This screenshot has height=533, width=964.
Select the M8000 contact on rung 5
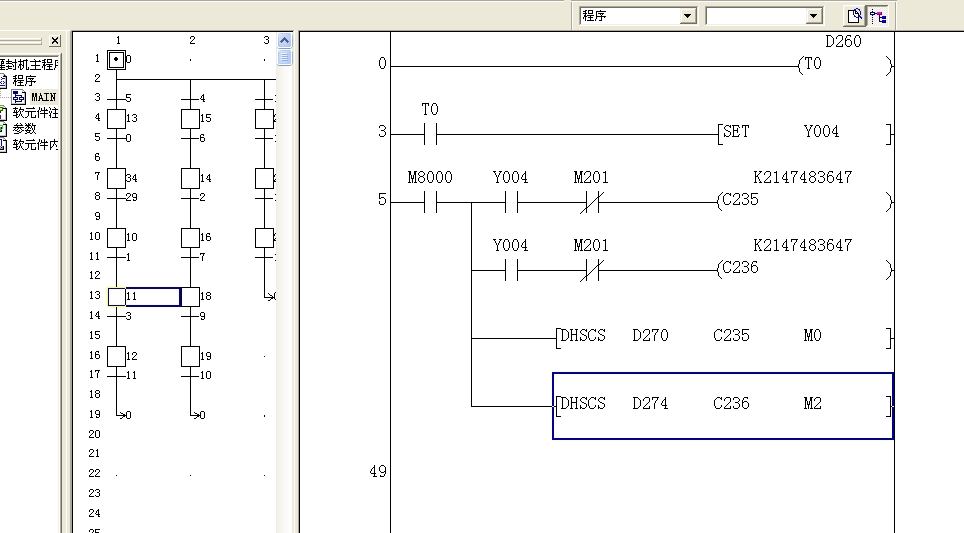point(430,202)
